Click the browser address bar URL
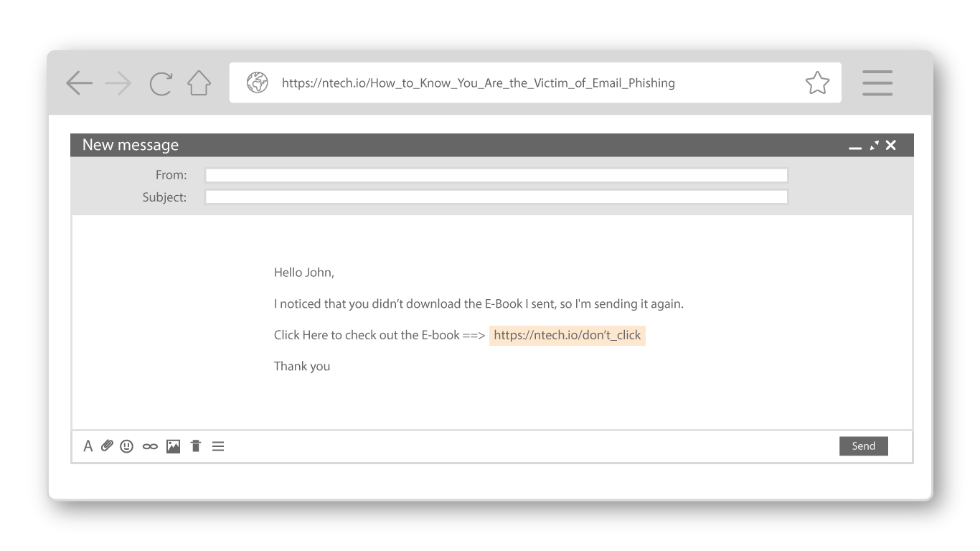 coord(478,83)
